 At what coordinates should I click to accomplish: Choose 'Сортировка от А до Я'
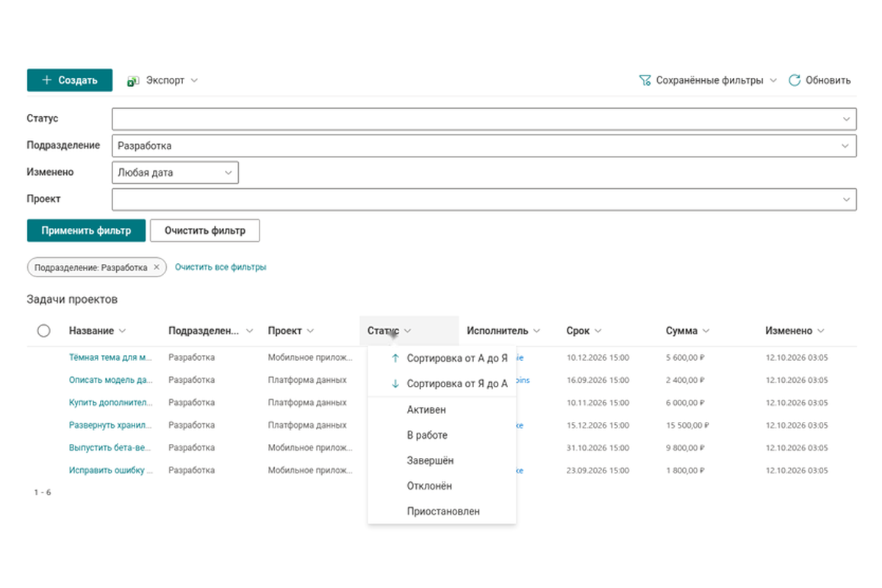442,359
